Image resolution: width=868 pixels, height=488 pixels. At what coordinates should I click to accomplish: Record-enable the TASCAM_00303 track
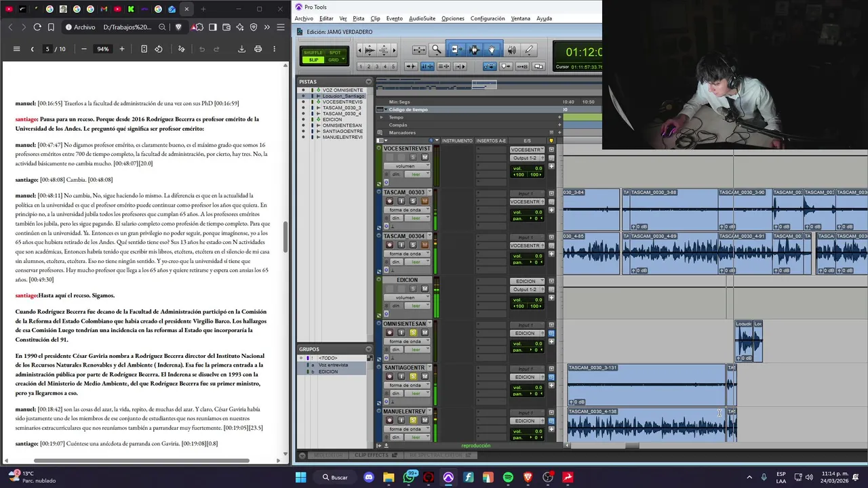click(x=389, y=201)
